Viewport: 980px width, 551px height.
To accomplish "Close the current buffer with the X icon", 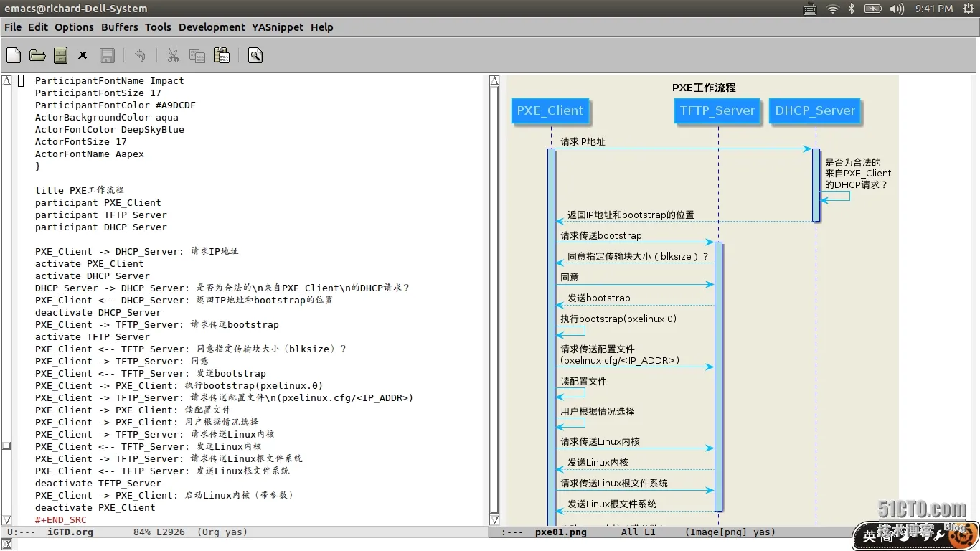I will (x=83, y=55).
